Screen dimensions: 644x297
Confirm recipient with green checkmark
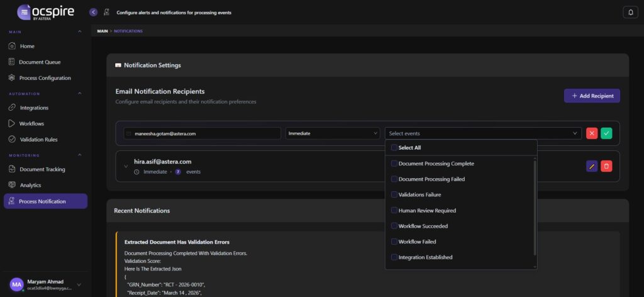606,133
